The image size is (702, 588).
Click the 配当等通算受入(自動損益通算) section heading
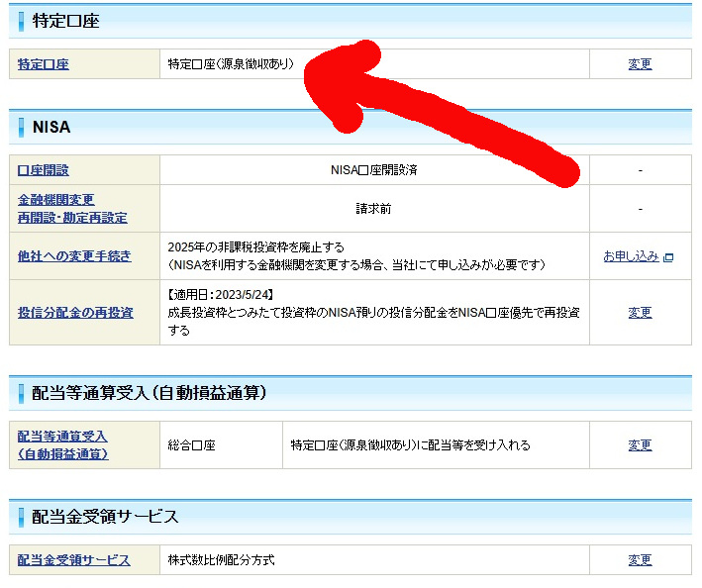click(x=149, y=393)
